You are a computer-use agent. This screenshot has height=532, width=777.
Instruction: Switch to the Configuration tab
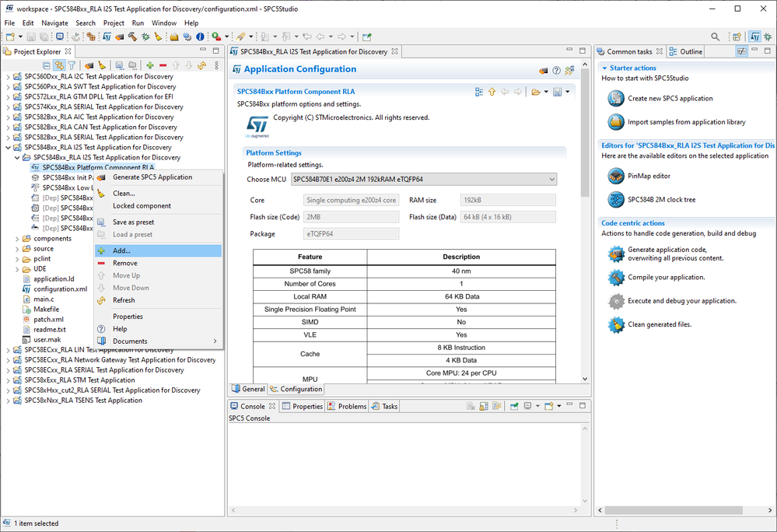click(x=296, y=390)
